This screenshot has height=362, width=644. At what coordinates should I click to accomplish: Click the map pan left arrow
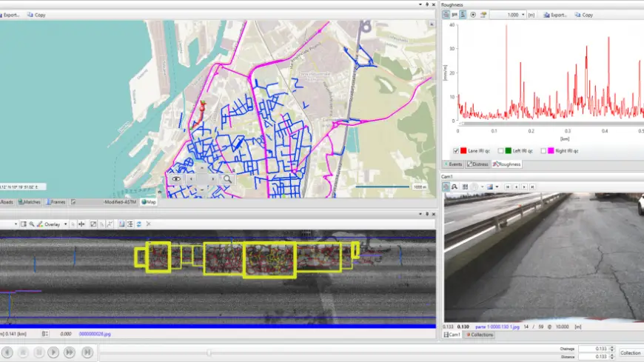point(191,179)
